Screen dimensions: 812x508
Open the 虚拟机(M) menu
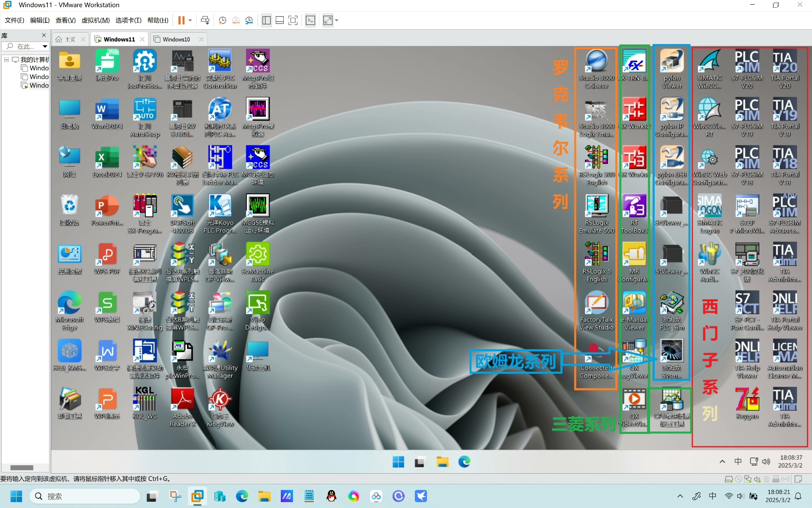point(96,20)
